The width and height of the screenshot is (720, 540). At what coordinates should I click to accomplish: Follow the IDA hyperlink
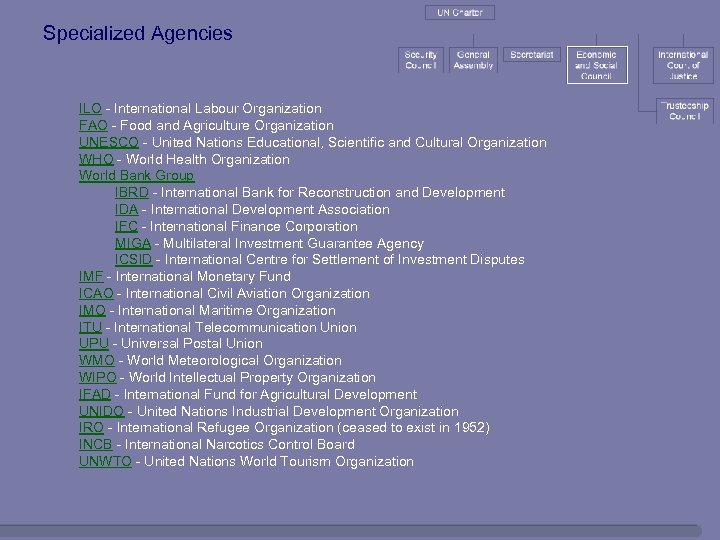127,209
